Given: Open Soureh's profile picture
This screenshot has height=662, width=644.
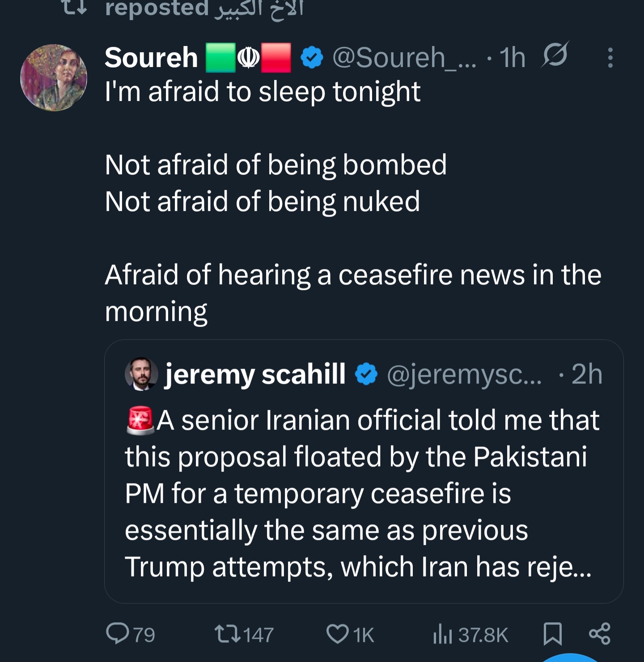Looking at the screenshot, I should (54, 77).
